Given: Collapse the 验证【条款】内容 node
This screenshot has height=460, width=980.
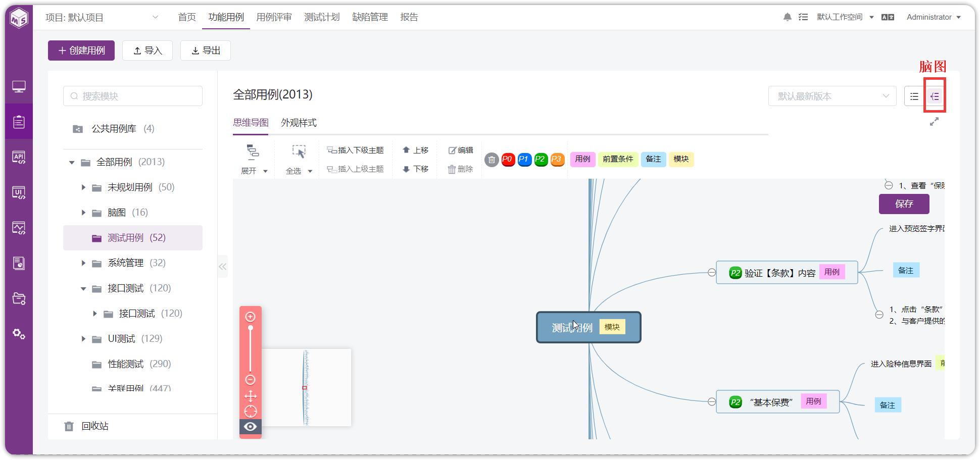Looking at the screenshot, I should pyautogui.click(x=712, y=273).
